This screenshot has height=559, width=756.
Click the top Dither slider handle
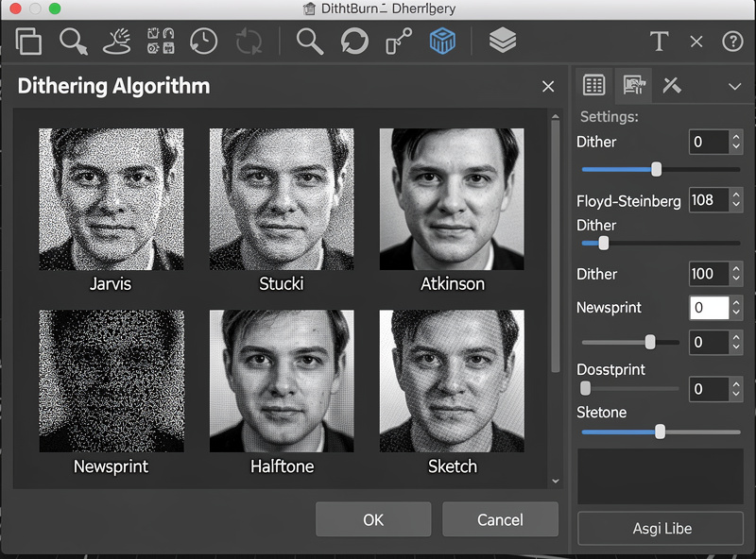(656, 169)
